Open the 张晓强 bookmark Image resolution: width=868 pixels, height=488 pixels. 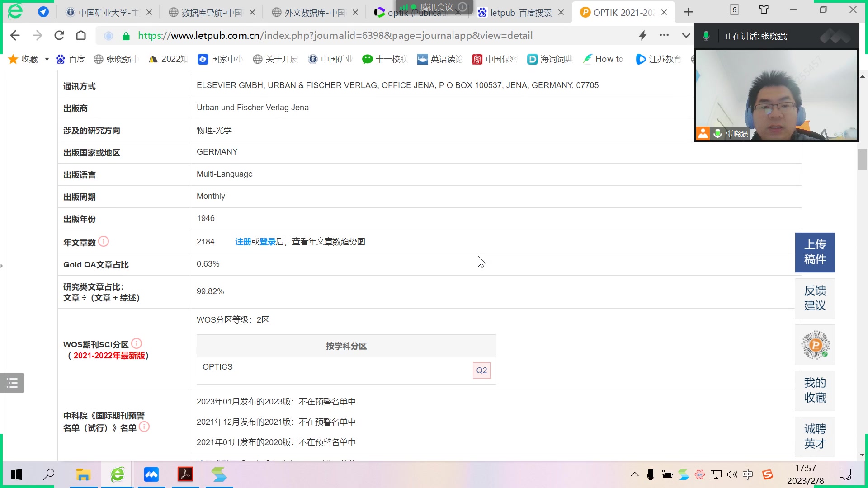pos(116,59)
